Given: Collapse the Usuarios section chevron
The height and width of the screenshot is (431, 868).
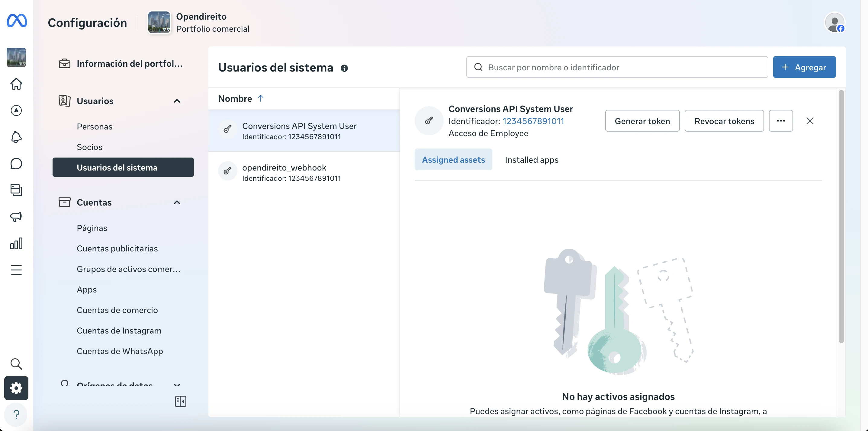Looking at the screenshot, I should 177,101.
